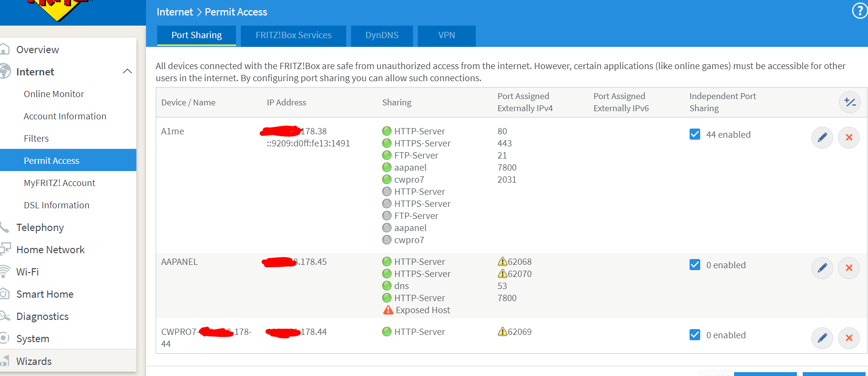This screenshot has width=868, height=376.
Task: Edit the CWPRO7 device port sharing
Action: coord(822,338)
